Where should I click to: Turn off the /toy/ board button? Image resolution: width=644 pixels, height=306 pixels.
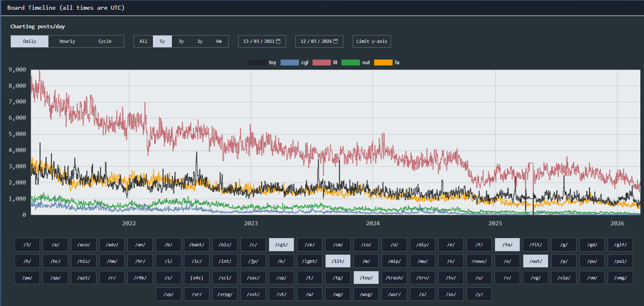coord(366,278)
